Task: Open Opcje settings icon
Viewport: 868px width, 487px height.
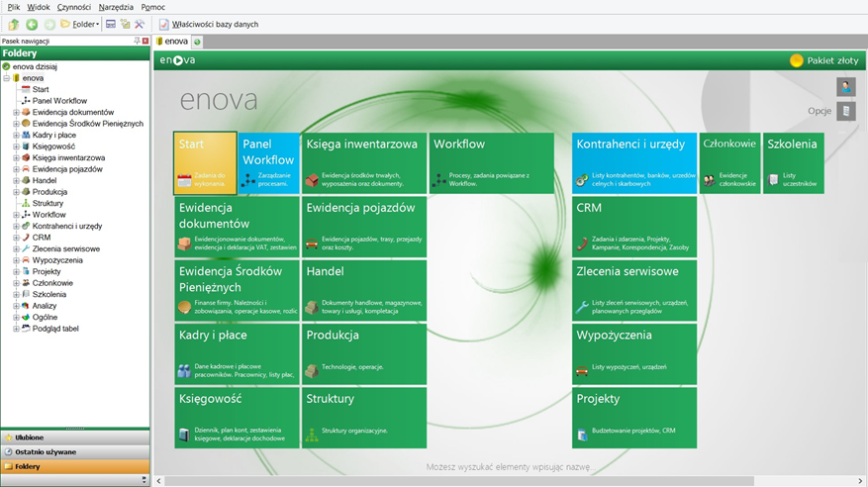Action: (x=846, y=111)
